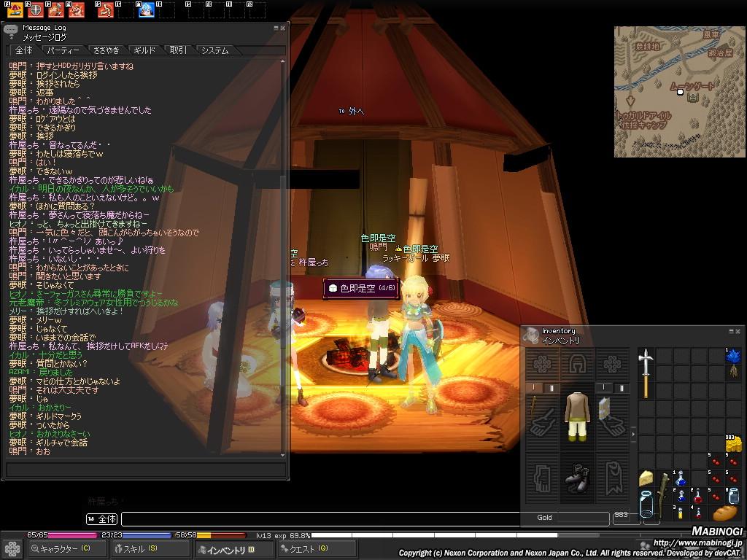Click the 外へ exit label
The width and height of the screenshot is (747, 560).
tap(352, 111)
